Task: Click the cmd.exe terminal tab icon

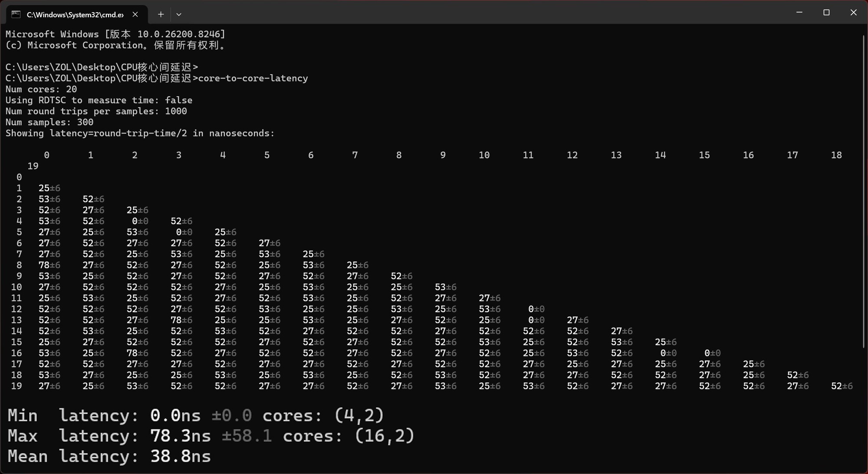Action: (x=16, y=14)
